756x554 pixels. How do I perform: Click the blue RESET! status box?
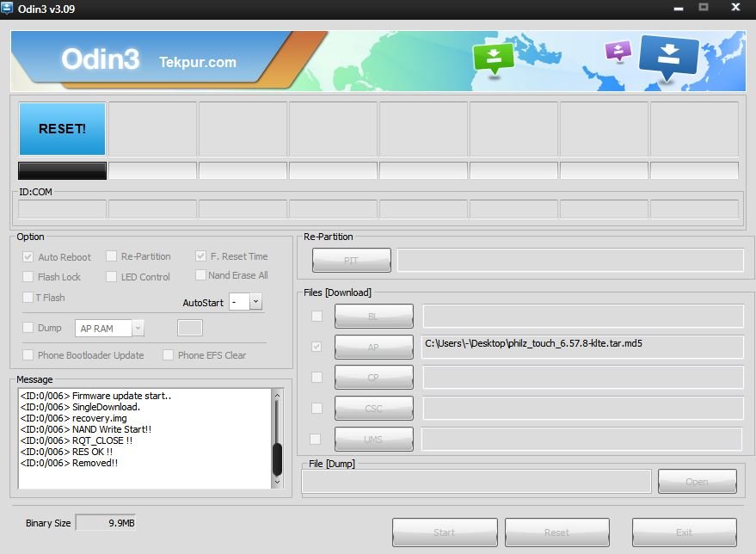coord(62,129)
